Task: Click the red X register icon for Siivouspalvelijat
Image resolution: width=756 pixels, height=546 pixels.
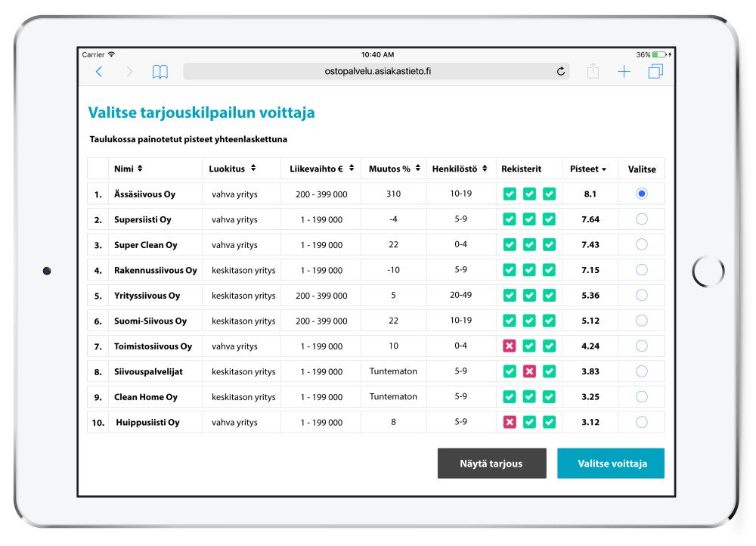Action: point(529,371)
